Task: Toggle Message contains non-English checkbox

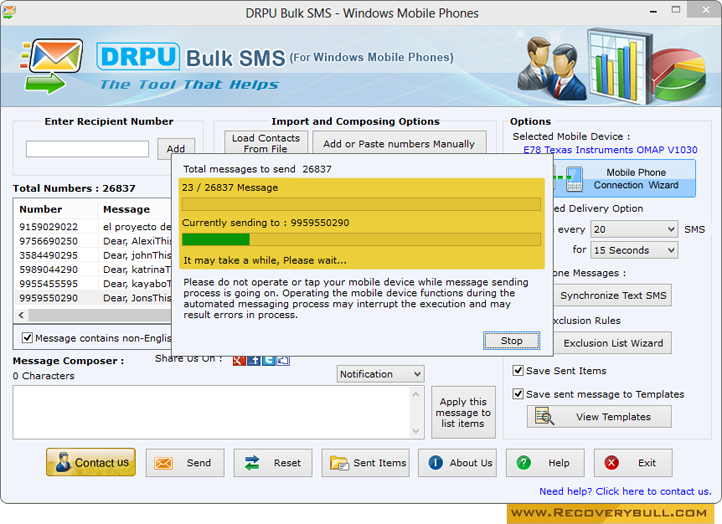Action: [x=27, y=338]
